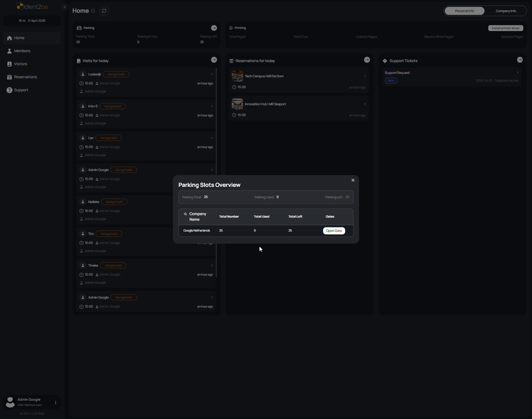Viewport: 532px width, 419px height.
Task: Open Reservations for today arrow icon
Action: click(x=366, y=60)
